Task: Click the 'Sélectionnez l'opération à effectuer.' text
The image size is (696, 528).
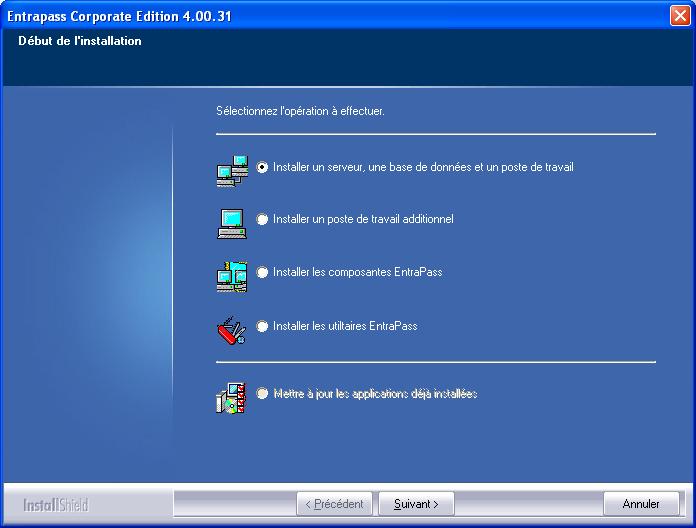Action: click(301, 111)
